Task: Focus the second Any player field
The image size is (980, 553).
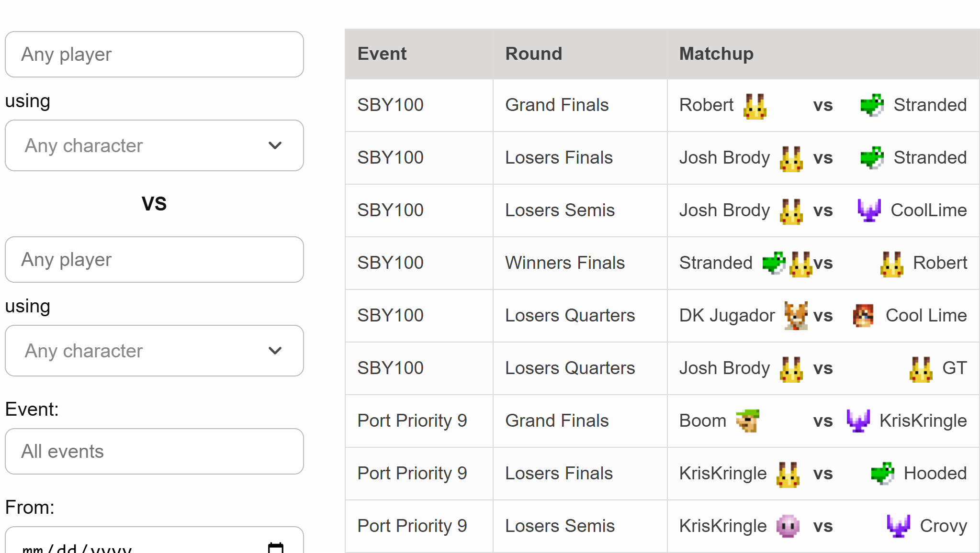Action: (154, 260)
